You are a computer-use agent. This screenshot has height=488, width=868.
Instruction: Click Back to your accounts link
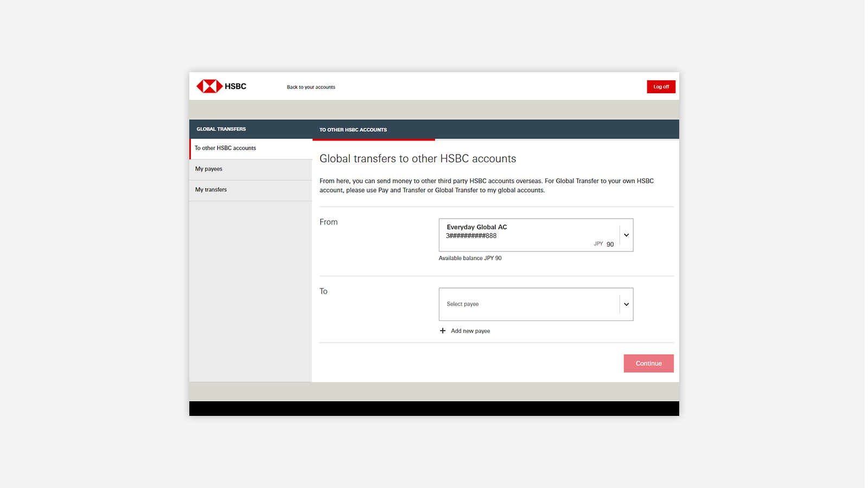[x=311, y=87]
